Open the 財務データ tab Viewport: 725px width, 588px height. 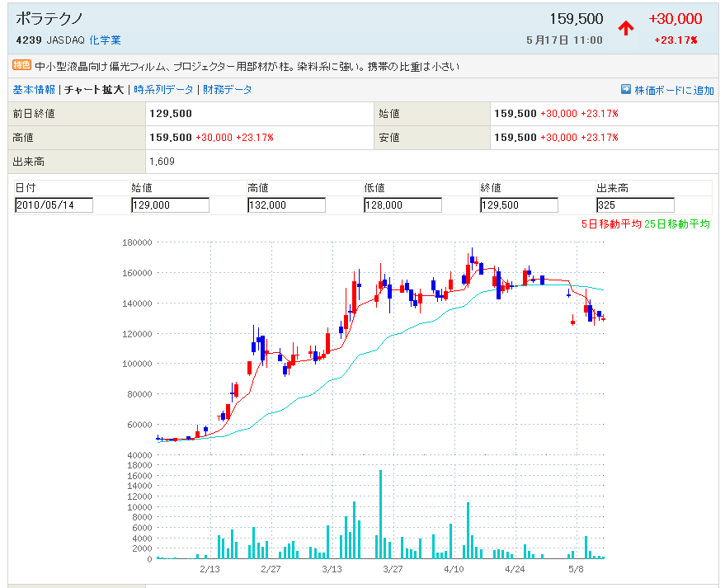tap(228, 90)
